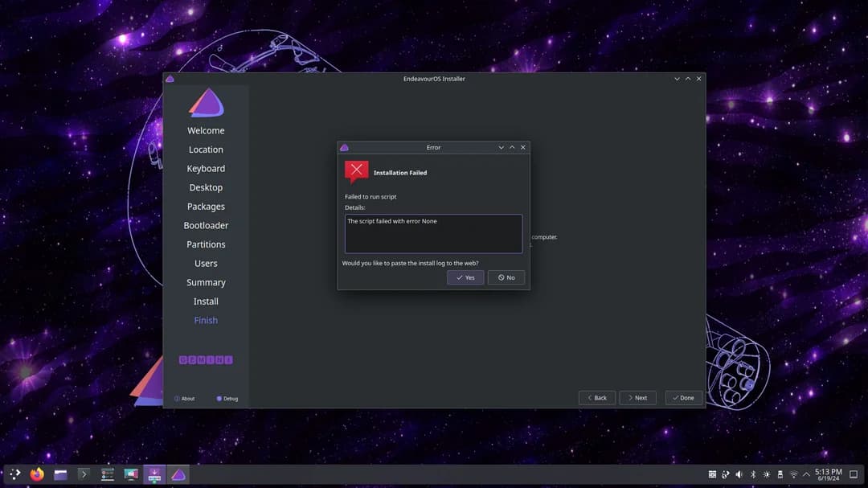Viewport: 868px width, 488px height.
Task: Click inside the error details text box
Action: (432, 233)
